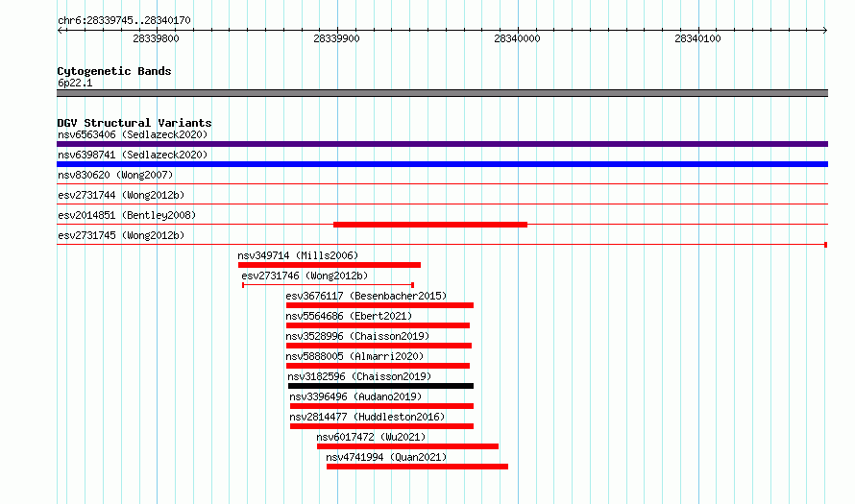Select the black nsv3182596 variant bar
The width and height of the screenshot is (855, 504).
(x=380, y=386)
